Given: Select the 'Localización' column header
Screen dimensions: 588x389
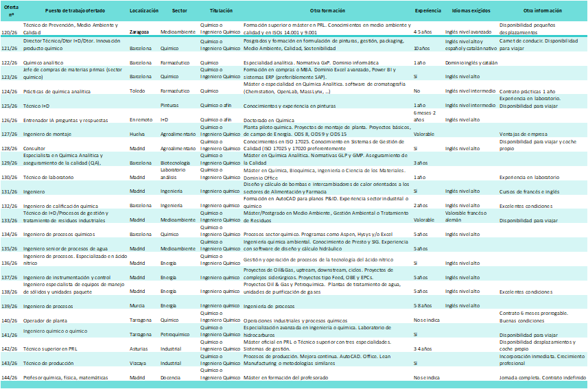Looking at the screenshot, I should pyautogui.click(x=144, y=11).
